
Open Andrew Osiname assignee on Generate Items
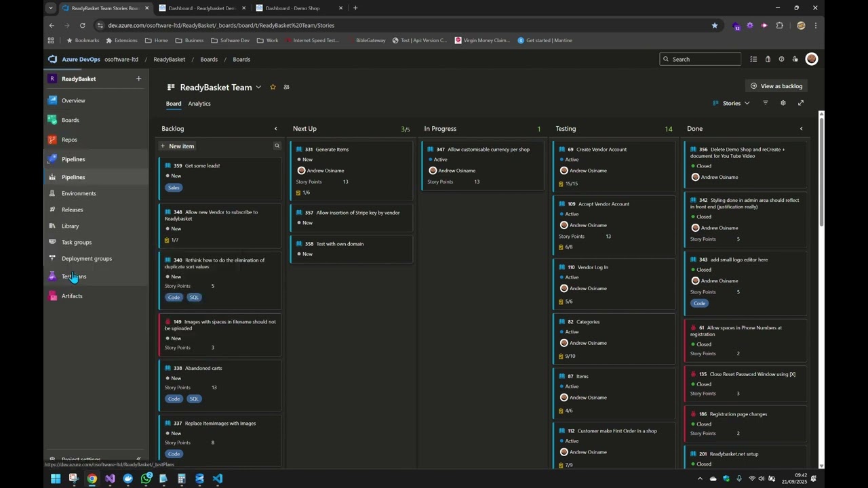pyautogui.click(x=321, y=171)
